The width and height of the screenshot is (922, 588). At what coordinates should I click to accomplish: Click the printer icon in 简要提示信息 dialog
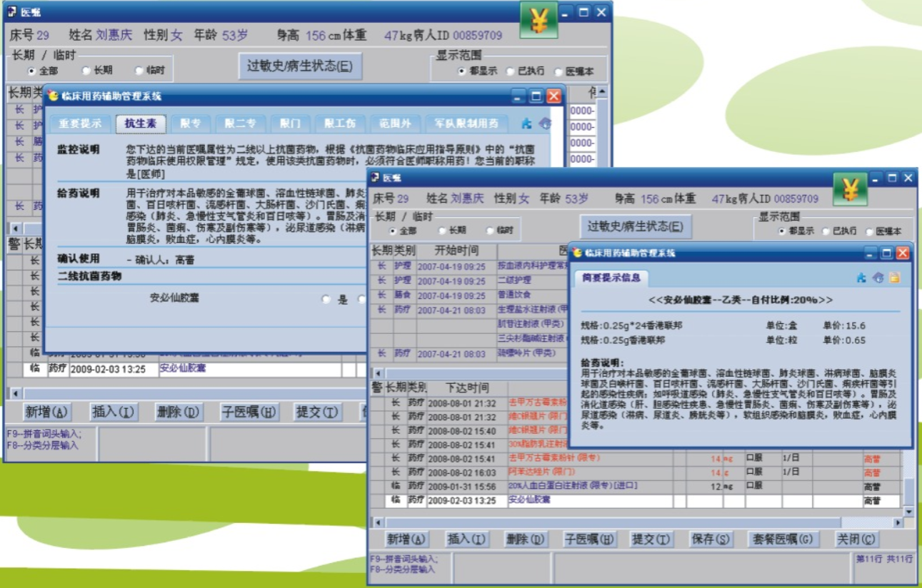pyautogui.click(x=878, y=278)
